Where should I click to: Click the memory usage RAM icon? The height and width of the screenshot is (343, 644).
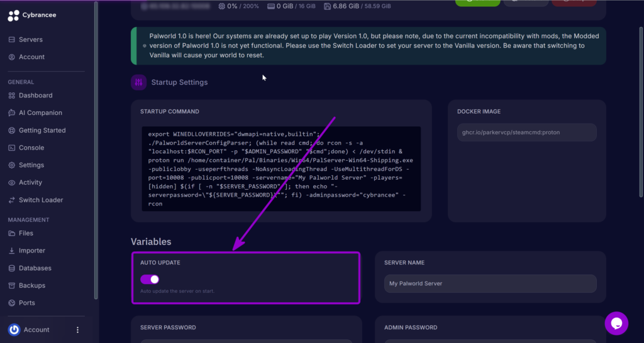(x=271, y=6)
